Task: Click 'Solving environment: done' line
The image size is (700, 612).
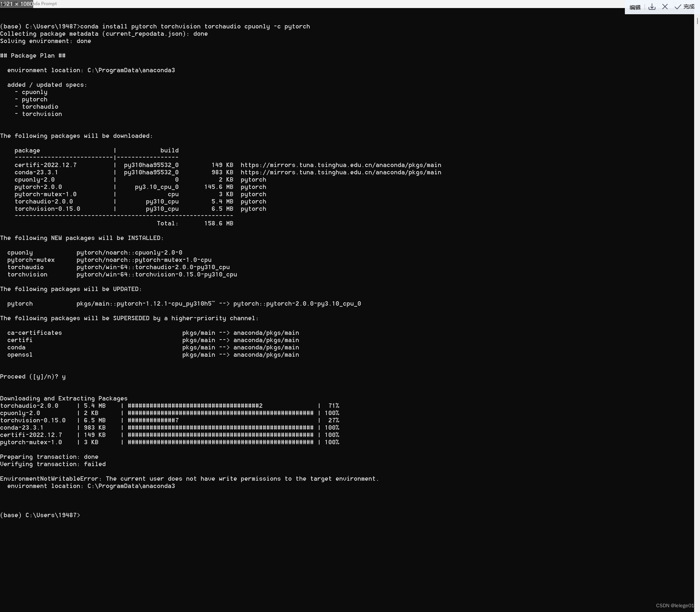Action: coord(46,41)
